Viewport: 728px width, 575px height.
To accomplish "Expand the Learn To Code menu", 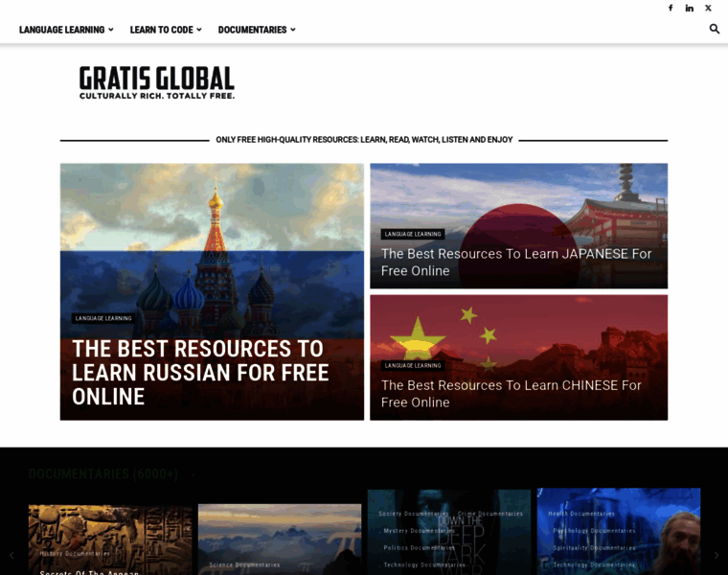I will click(x=166, y=30).
